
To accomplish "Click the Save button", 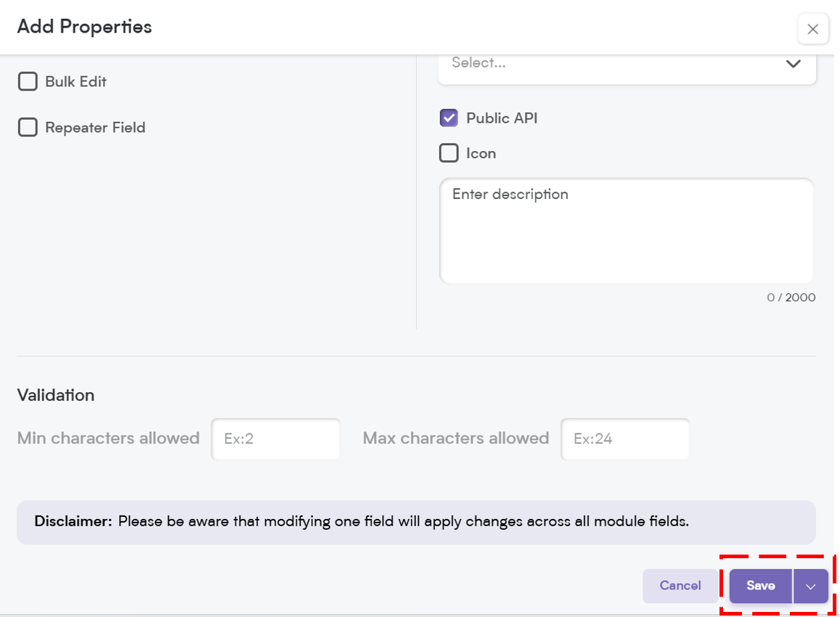I will pos(761,586).
